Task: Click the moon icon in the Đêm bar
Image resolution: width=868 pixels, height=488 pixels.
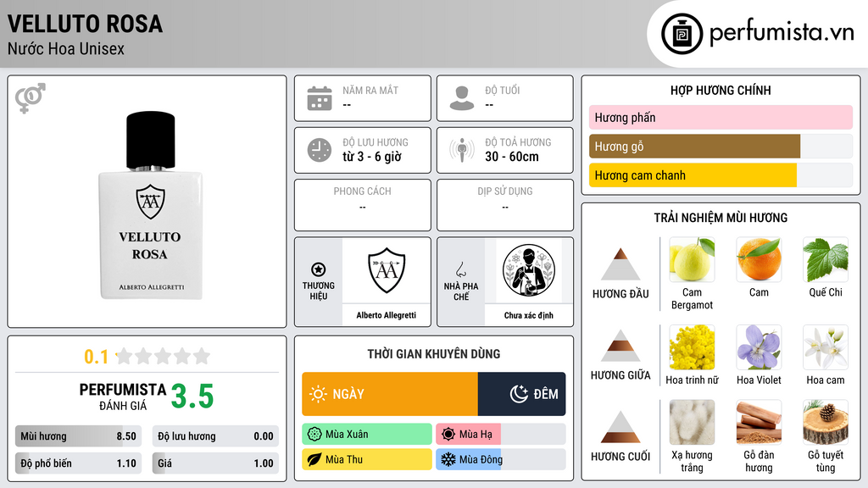Action: pyautogui.click(x=519, y=394)
